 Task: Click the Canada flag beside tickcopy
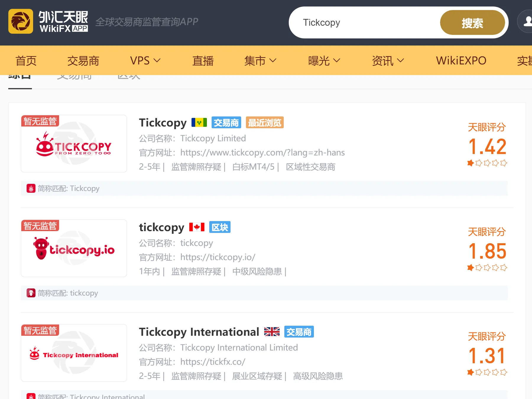point(197,227)
